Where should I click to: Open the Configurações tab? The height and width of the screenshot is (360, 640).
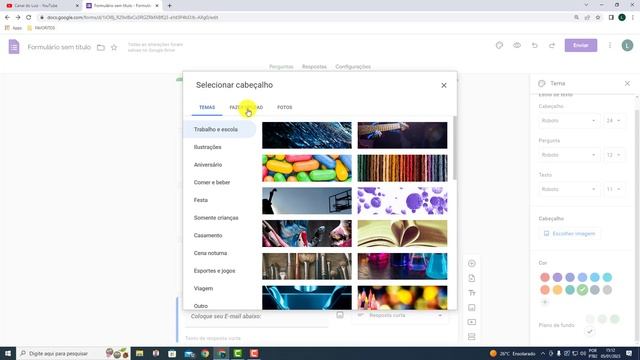353,67
